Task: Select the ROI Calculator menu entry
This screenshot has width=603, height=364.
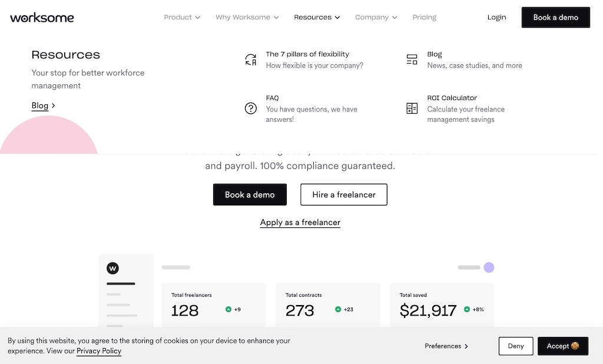Action: coord(466,108)
